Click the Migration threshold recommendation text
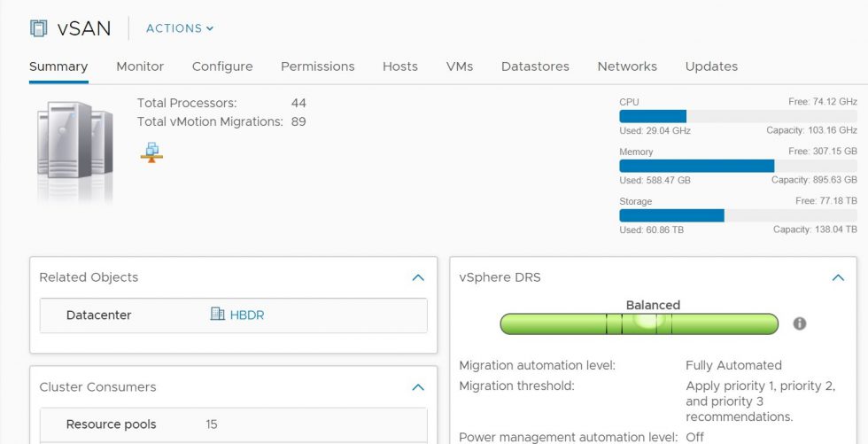868x444 pixels. pos(761,401)
